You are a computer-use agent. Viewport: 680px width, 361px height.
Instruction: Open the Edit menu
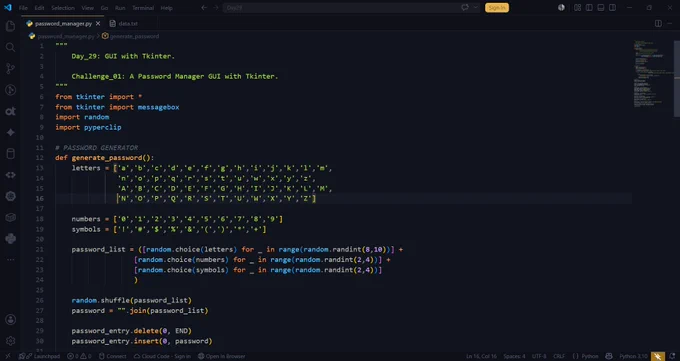coord(39,8)
